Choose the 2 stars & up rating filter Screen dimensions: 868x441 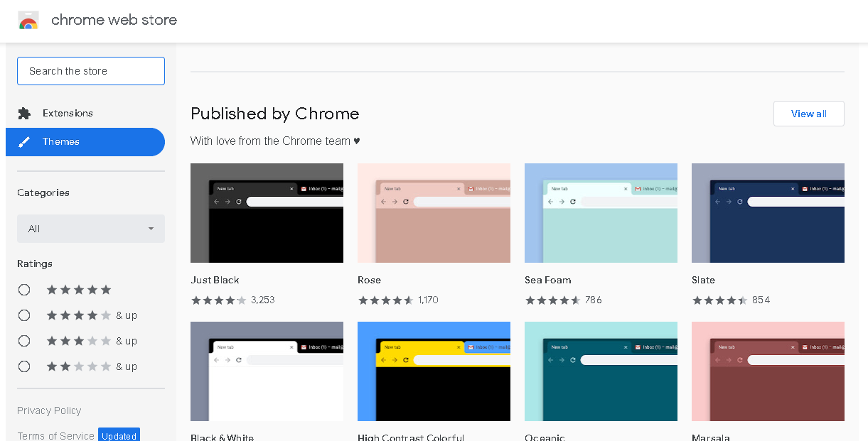pos(24,366)
